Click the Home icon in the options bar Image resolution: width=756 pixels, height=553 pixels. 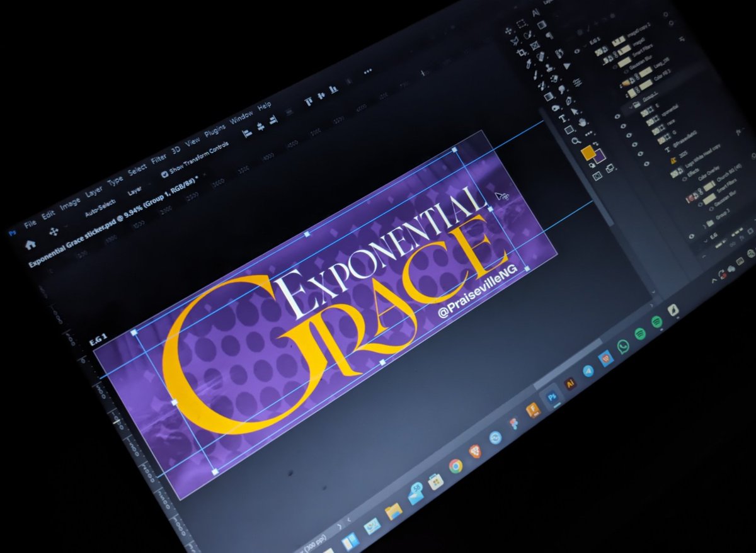[x=30, y=242]
